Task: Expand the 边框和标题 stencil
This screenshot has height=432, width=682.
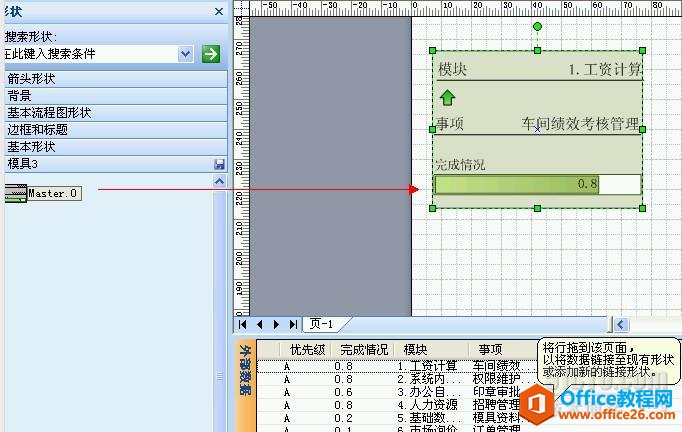Action: pos(116,130)
